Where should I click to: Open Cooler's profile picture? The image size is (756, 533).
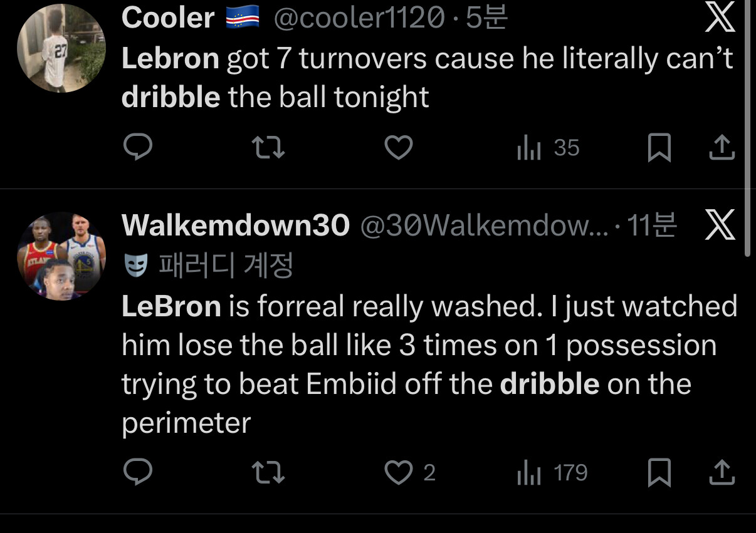pos(61,48)
